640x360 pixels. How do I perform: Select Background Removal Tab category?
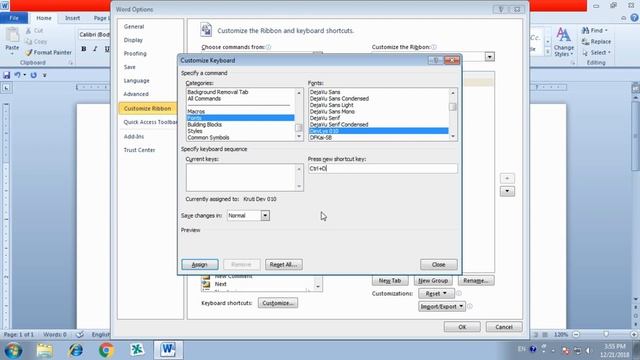pos(218,92)
